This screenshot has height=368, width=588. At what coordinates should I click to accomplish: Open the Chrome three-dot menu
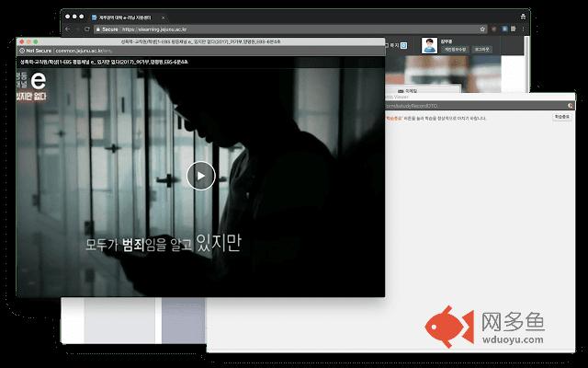(523, 29)
